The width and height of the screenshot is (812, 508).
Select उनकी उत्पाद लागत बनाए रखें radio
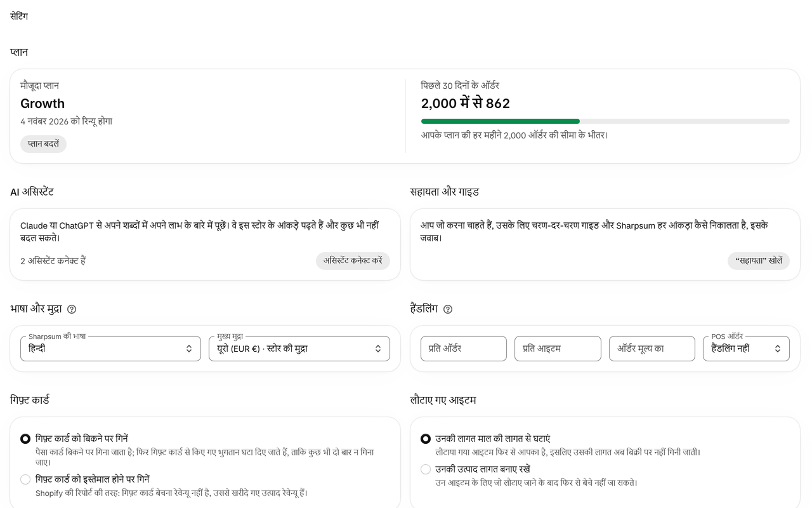(x=426, y=469)
